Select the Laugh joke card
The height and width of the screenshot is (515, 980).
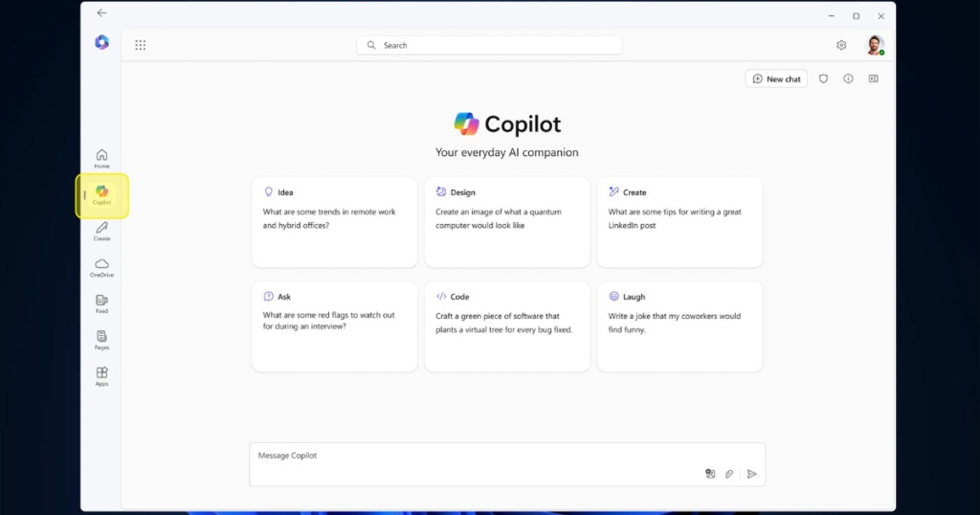pyautogui.click(x=680, y=326)
